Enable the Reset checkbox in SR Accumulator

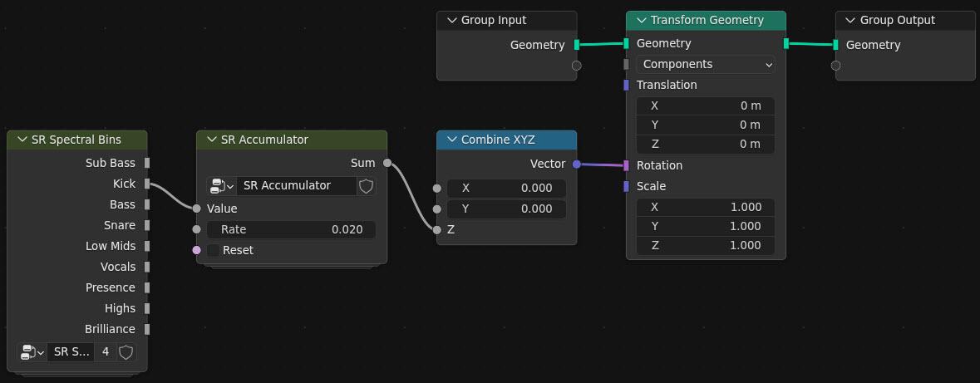point(214,250)
